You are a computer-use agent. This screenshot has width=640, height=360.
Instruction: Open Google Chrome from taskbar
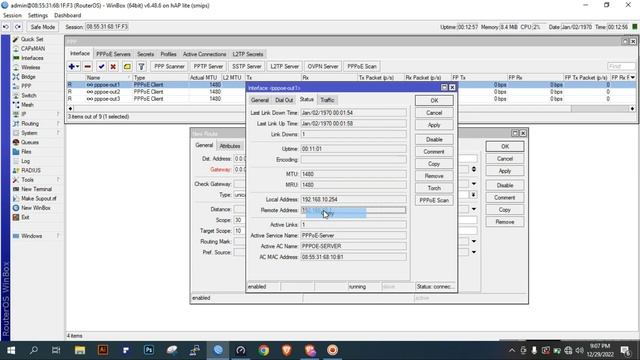(264, 350)
